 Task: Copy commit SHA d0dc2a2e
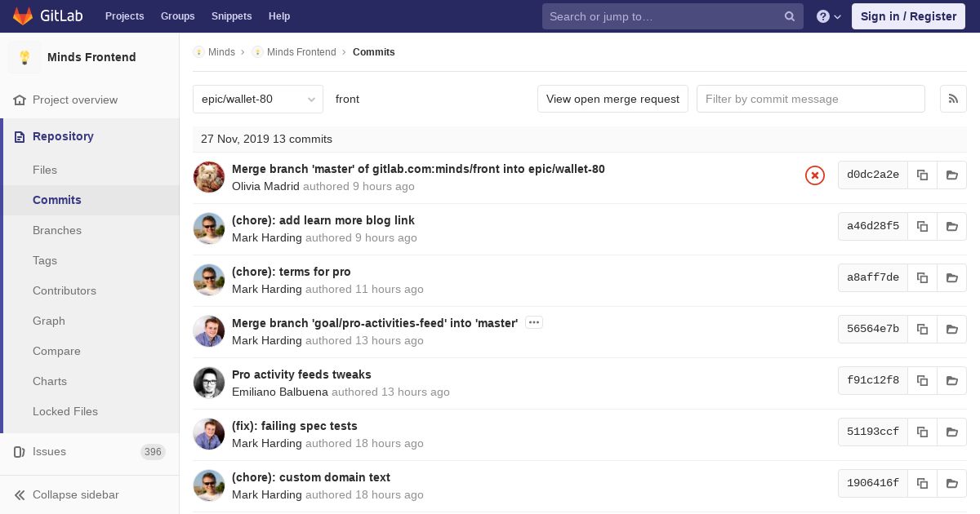tap(922, 175)
